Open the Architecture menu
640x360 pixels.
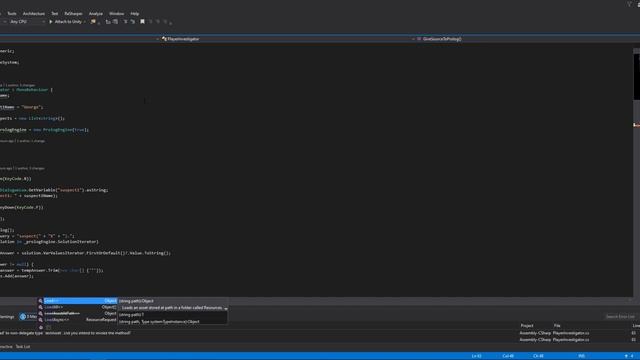pyautogui.click(x=34, y=13)
